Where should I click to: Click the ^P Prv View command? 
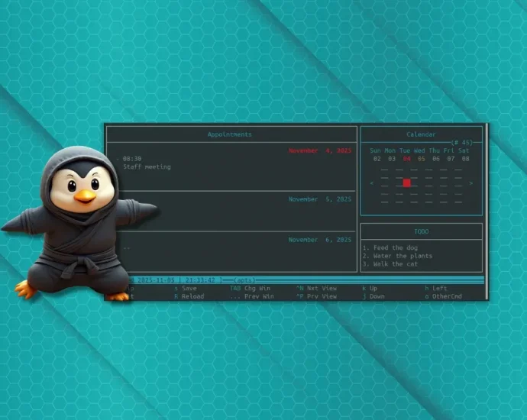(x=316, y=296)
